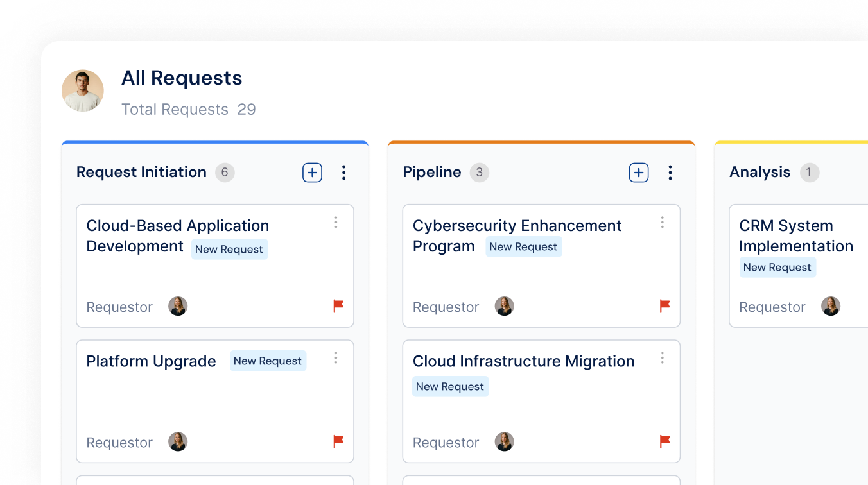Click requestor avatar on Platform Upgrade card

coord(178,441)
